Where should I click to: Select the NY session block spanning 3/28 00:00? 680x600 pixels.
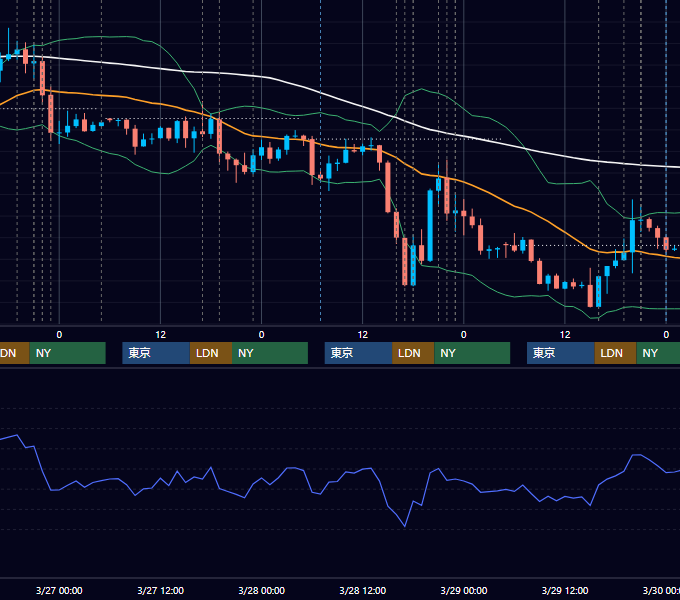(x=270, y=353)
